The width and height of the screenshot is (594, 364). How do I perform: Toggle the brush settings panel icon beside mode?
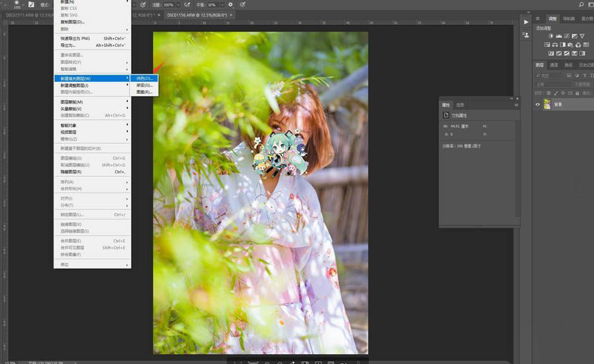(31, 5)
